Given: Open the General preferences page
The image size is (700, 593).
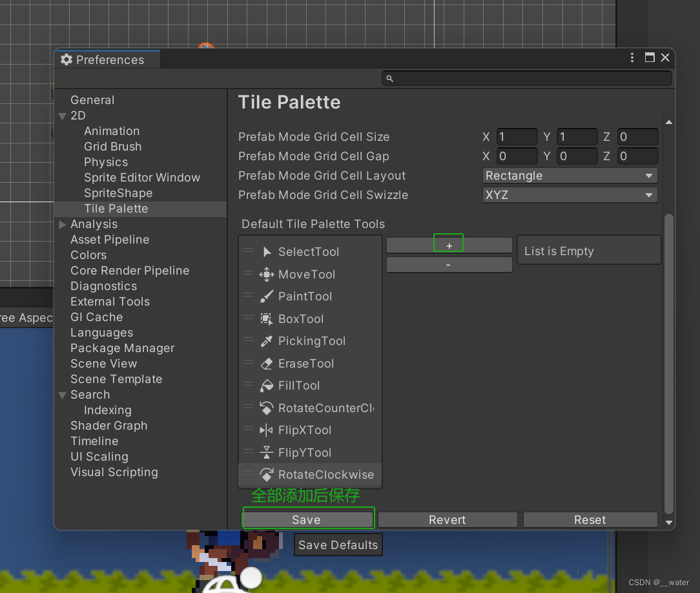Looking at the screenshot, I should 92,100.
